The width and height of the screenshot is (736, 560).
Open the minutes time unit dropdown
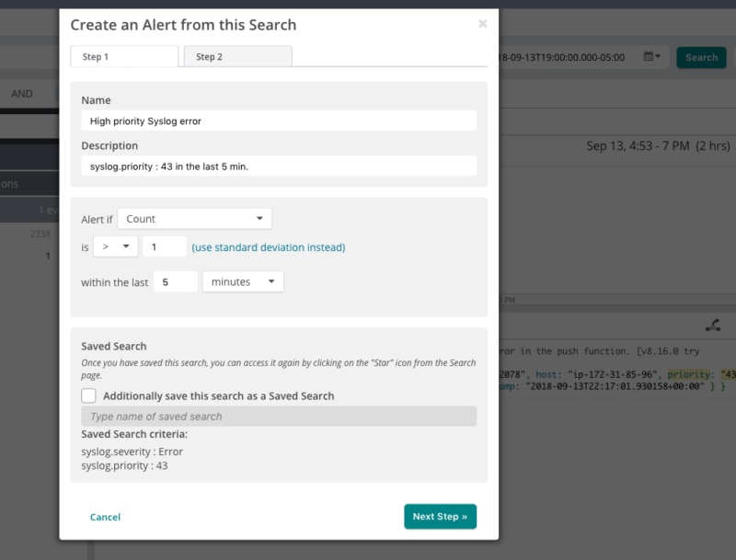pyautogui.click(x=243, y=282)
